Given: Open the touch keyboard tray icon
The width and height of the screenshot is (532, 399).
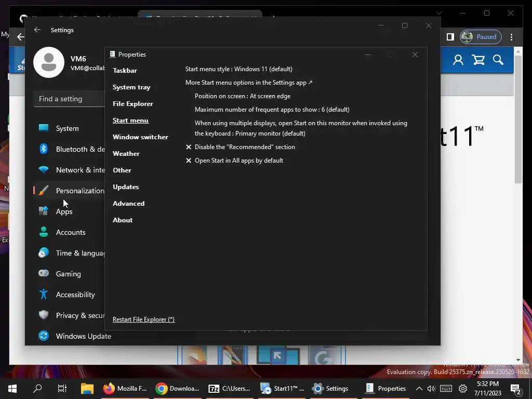Looking at the screenshot, I should tap(446, 389).
